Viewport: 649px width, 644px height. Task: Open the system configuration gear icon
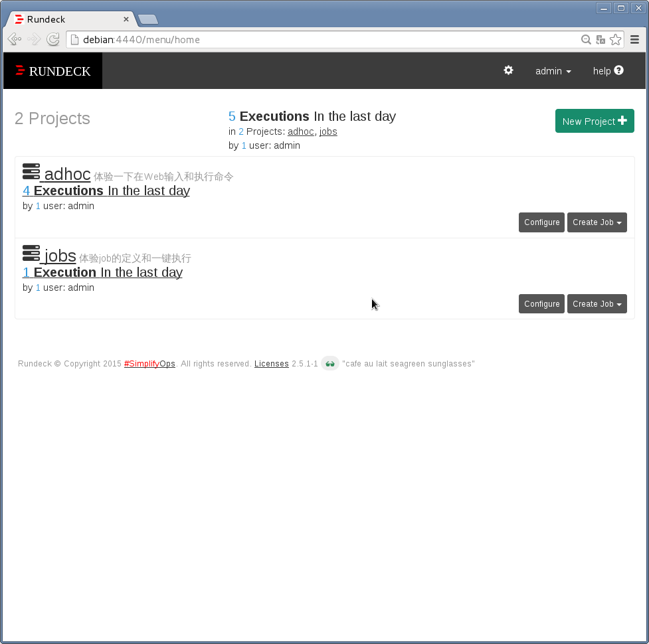[x=508, y=70]
